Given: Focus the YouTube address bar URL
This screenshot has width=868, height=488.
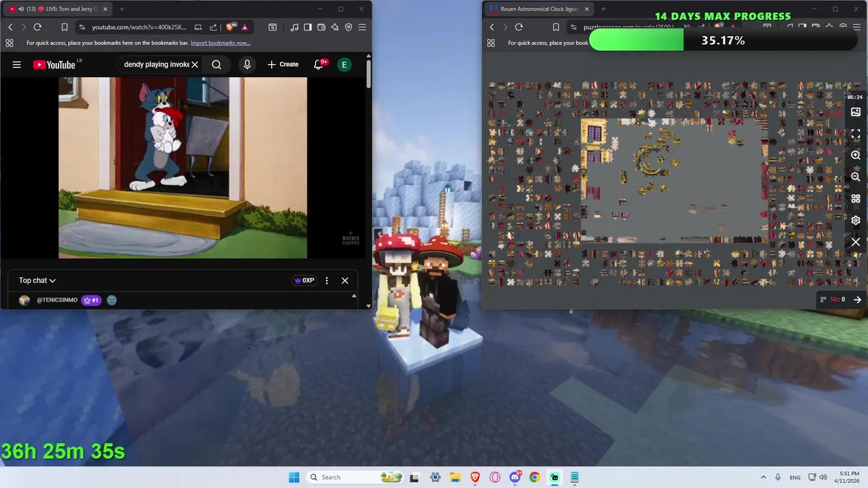Looking at the screenshot, I should (x=139, y=27).
